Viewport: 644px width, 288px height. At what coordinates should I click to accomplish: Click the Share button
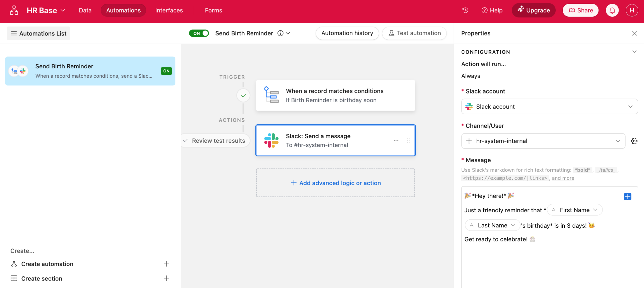tap(581, 10)
